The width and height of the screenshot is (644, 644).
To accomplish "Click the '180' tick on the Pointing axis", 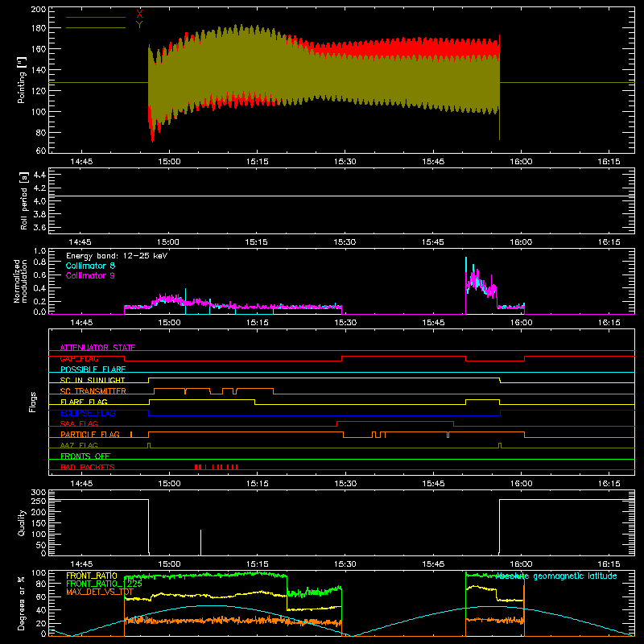I will (39, 28).
